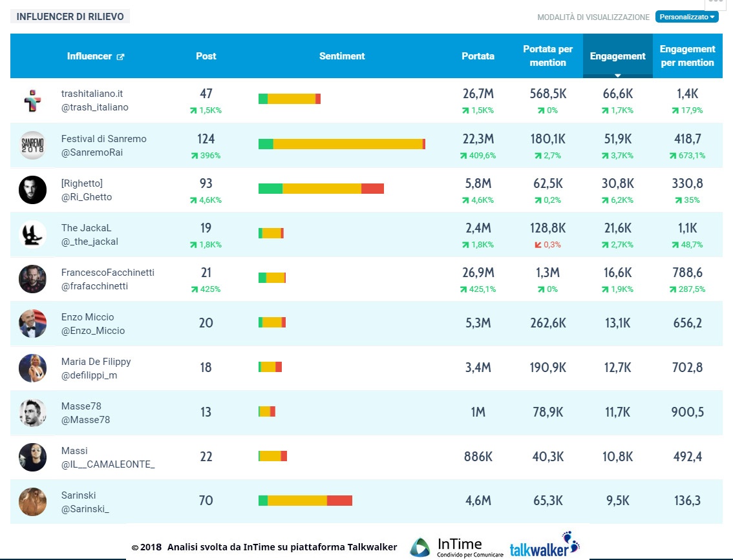Click the 425,1% Portata change for Facchinetti
The image size is (733, 560).
pos(478,289)
